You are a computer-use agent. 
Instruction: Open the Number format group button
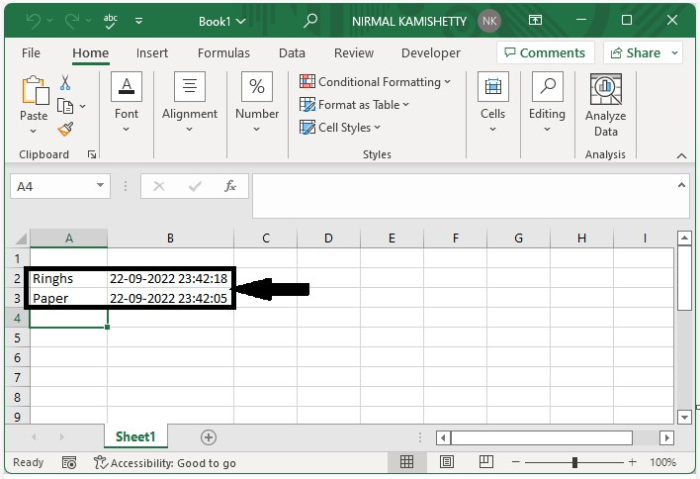pyautogui.click(x=257, y=102)
